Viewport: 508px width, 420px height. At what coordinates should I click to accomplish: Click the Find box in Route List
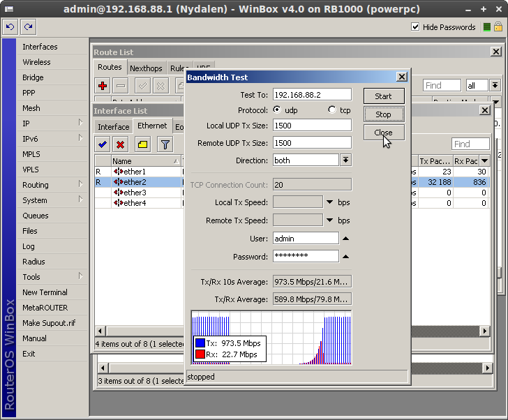pyautogui.click(x=442, y=86)
